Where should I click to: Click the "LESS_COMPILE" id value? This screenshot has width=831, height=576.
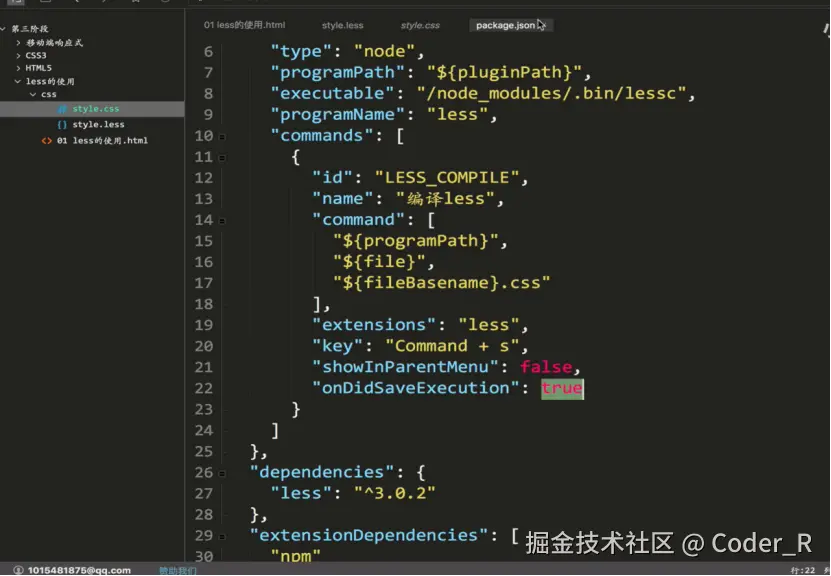pyautogui.click(x=446, y=177)
